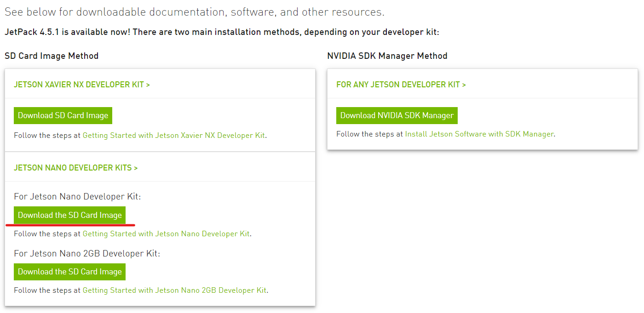Viewport: 644px width, 313px height.
Task: Open the For Any Jetson Developer Kit heading
Action: point(401,85)
